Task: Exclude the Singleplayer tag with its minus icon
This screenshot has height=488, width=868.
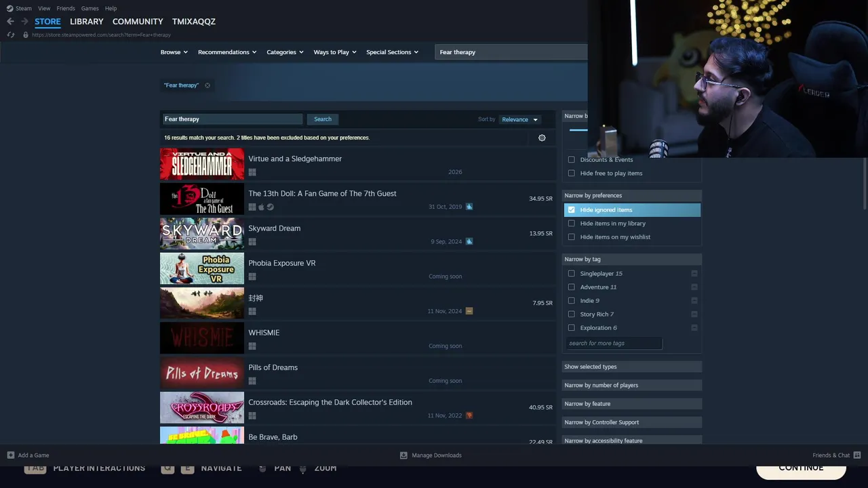Action: pos(694,274)
